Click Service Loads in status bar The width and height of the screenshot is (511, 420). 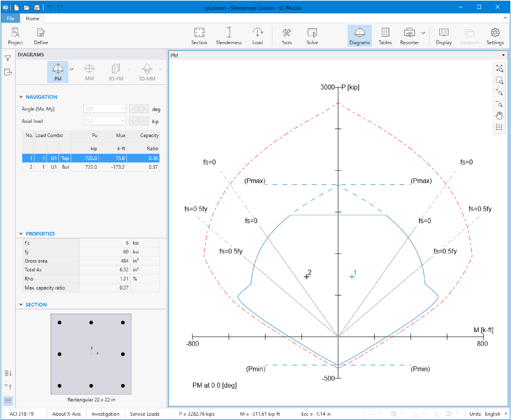click(144, 414)
